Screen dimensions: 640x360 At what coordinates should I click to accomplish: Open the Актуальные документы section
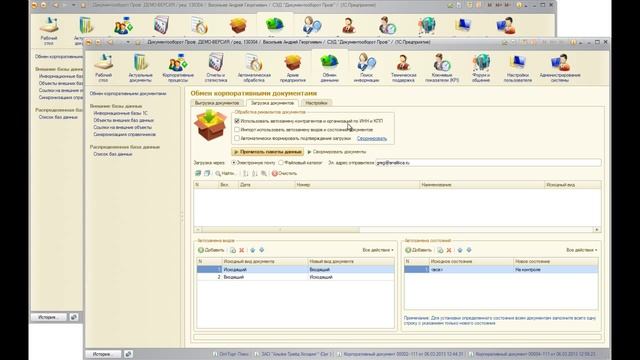pos(140,68)
